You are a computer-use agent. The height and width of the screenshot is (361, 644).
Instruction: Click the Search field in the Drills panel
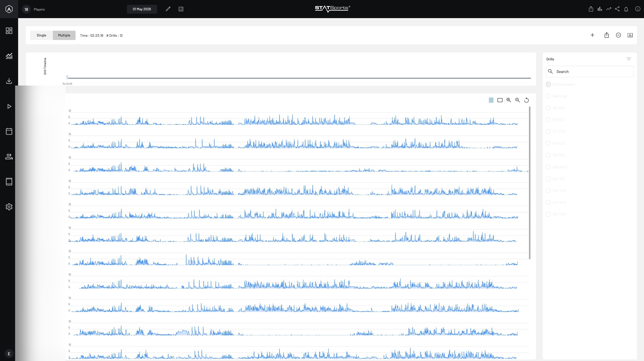pyautogui.click(x=590, y=71)
